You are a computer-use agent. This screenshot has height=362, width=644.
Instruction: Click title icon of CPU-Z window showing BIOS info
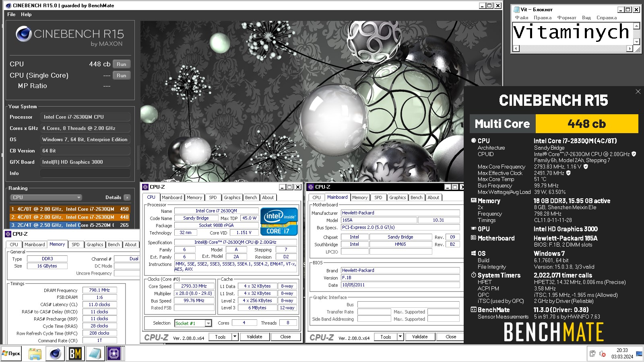coord(311,187)
